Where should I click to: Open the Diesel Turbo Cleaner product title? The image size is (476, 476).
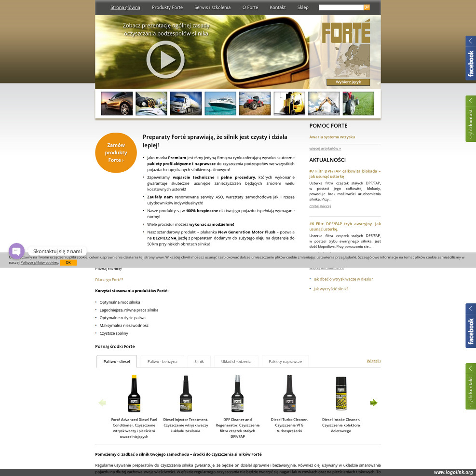coord(289,425)
